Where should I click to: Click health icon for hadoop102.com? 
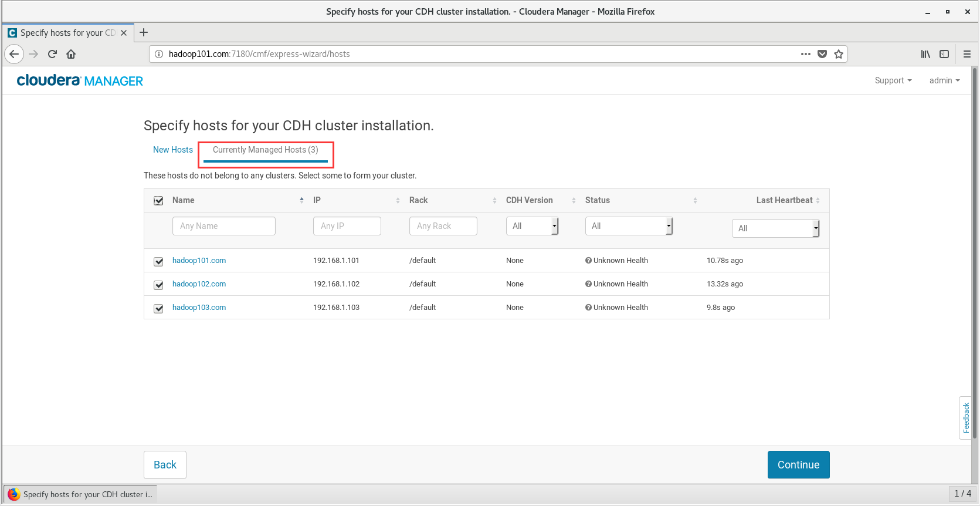pyautogui.click(x=588, y=284)
